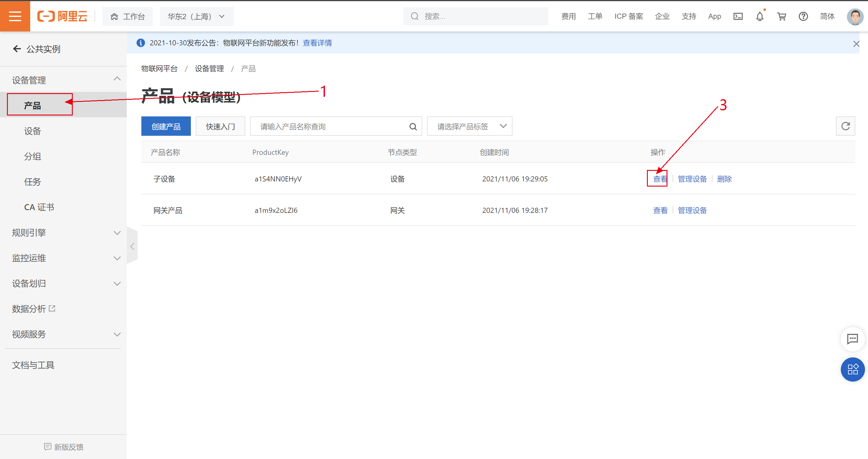Open the 华东2（上海） region dropdown
868x459 pixels.
[x=196, y=16]
